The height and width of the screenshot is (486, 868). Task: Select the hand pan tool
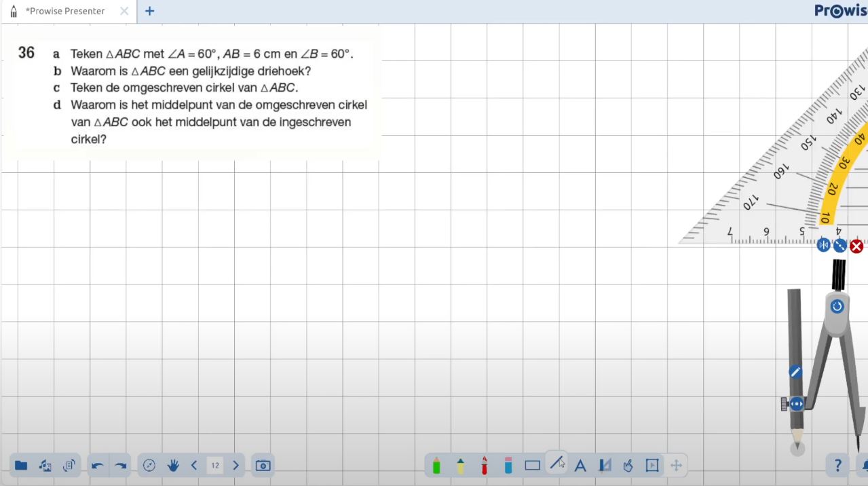coord(173,465)
